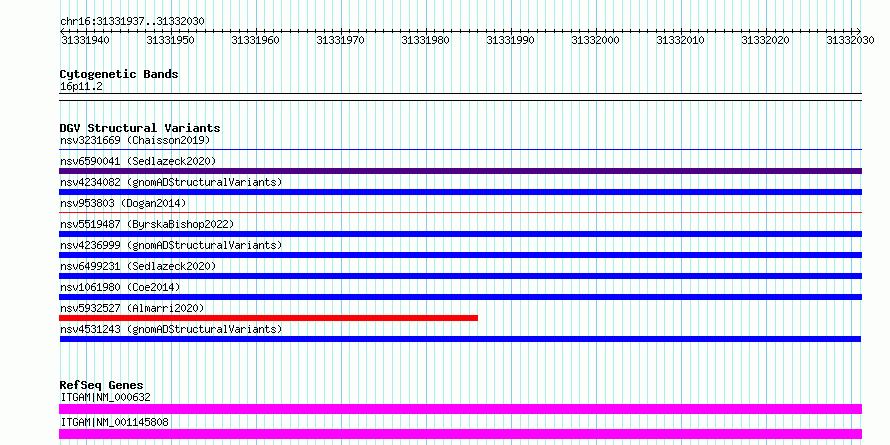The image size is (890, 445).
Task: Open the nsv4531243 gnomAD variant label
Action: 171,329
